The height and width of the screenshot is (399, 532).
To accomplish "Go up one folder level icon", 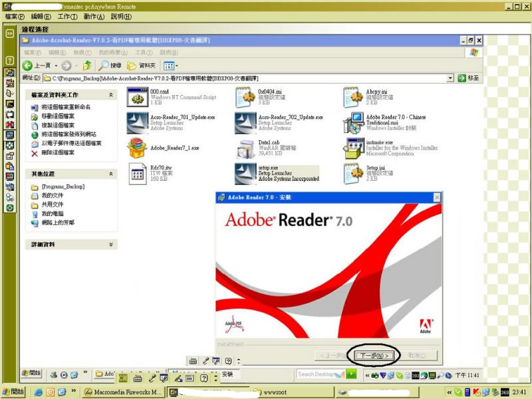I will click(88, 65).
